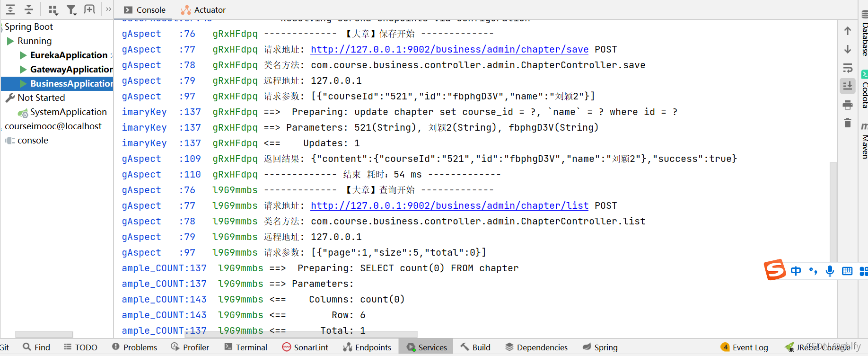Click the Collapse All toolbar icon
The image size is (868, 356).
tap(29, 9)
